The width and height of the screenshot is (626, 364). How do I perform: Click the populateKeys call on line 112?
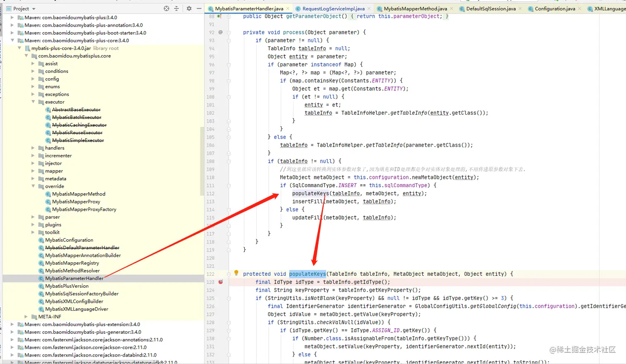(311, 193)
